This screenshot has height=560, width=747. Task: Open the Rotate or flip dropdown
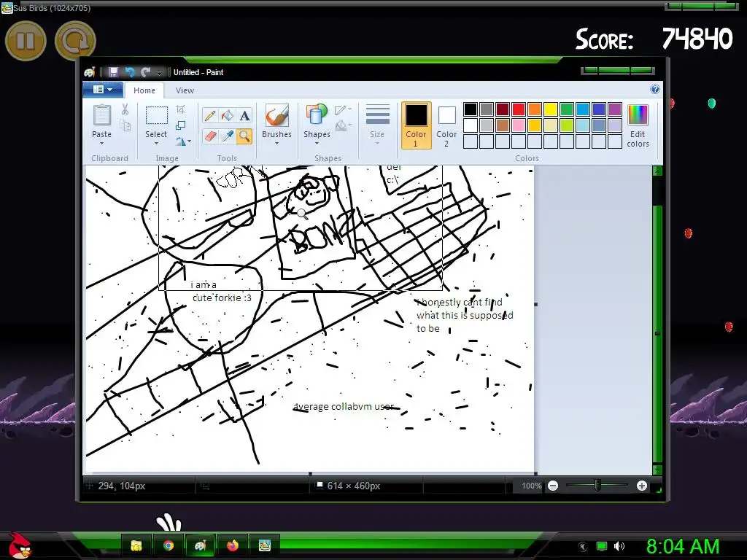[183, 141]
